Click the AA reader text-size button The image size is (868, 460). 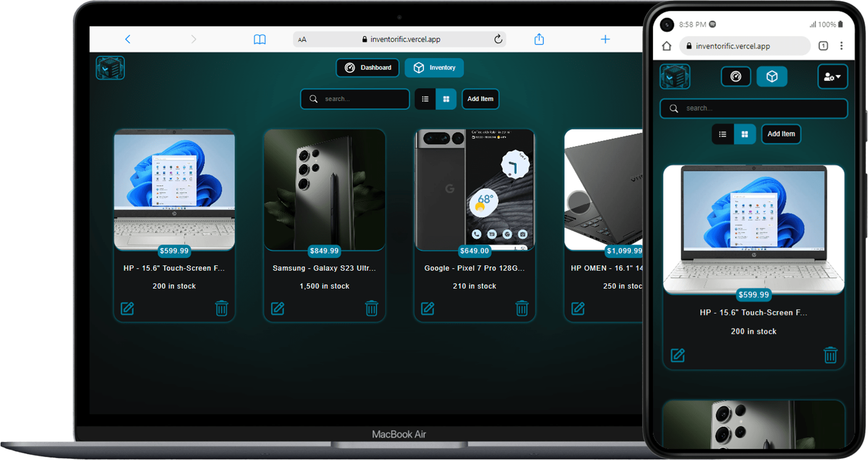(x=302, y=40)
